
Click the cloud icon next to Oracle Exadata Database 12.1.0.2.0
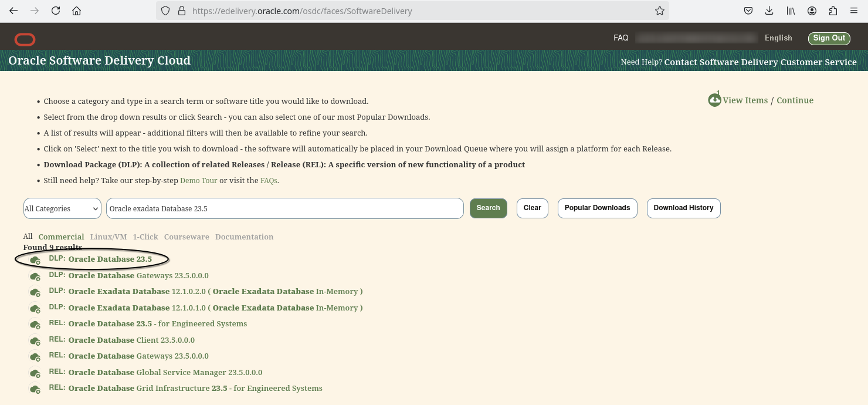pos(35,293)
